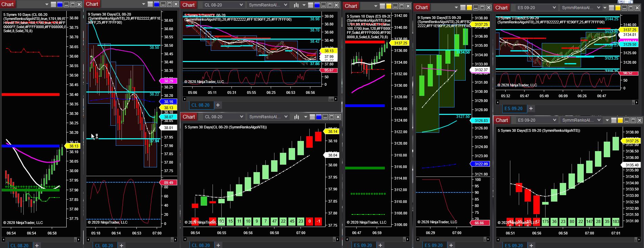Add new tab next to ES 09-20 tab top right
The height and width of the screenshot is (248, 644).
531,108
